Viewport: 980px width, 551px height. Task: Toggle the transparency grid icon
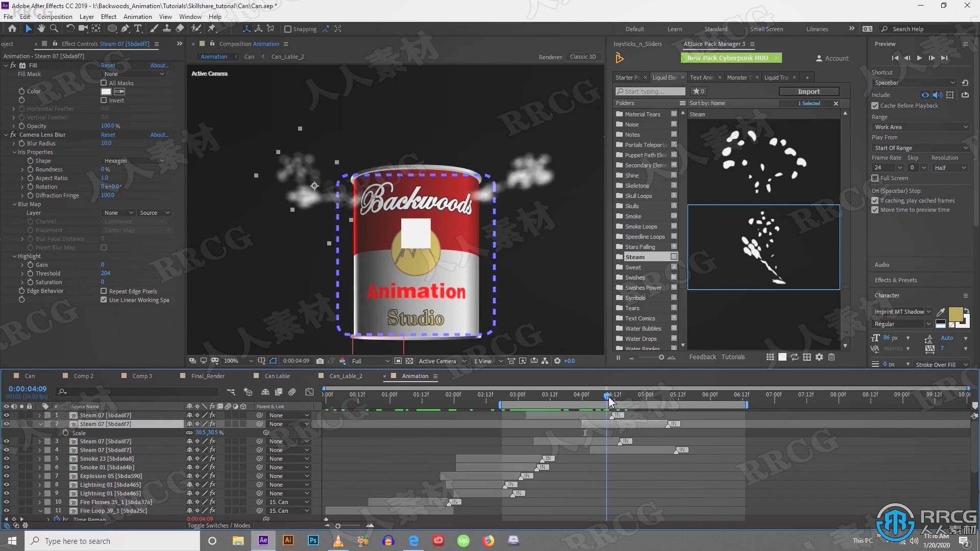[409, 361]
